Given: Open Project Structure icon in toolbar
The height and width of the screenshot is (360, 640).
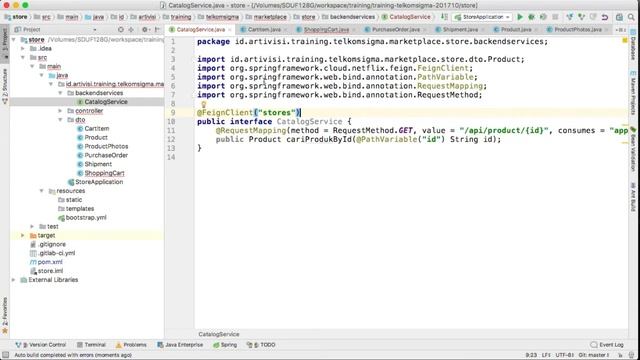Looking at the screenshot, I should click(x=619, y=17).
